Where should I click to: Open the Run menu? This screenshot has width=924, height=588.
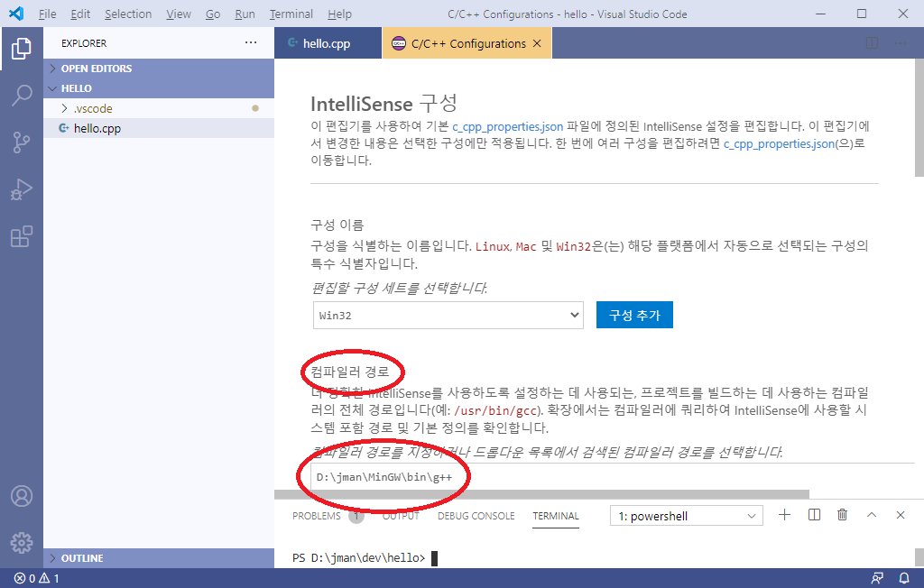(x=245, y=14)
